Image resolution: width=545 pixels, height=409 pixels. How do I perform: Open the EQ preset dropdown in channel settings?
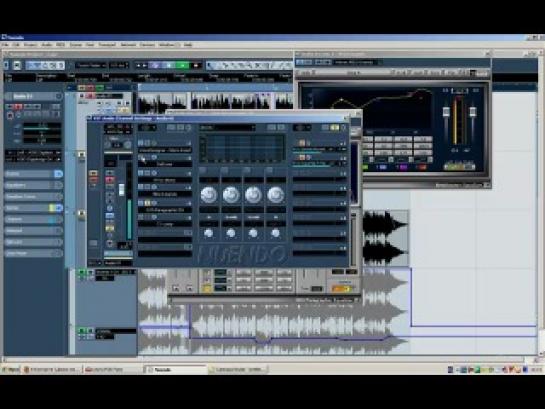pos(227,128)
